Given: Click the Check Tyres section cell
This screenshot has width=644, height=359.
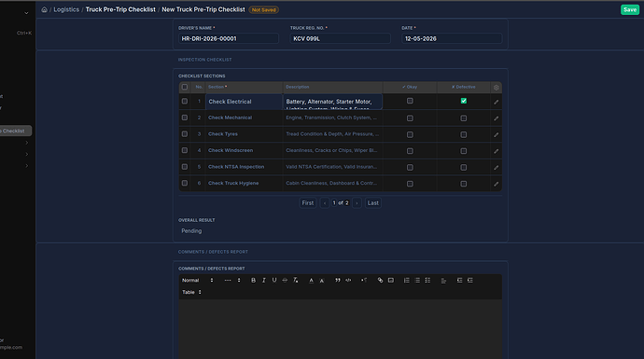Looking at the screenshot, I should 244,134.
